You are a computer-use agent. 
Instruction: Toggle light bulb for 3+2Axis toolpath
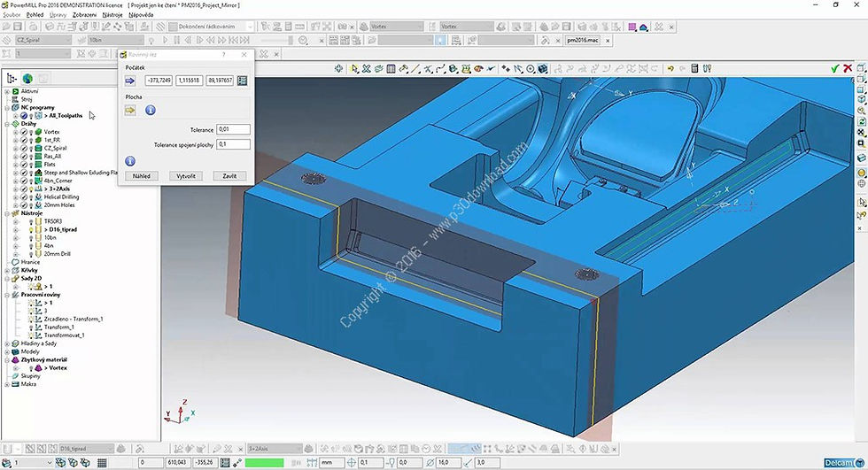click(x=31, y=189)
